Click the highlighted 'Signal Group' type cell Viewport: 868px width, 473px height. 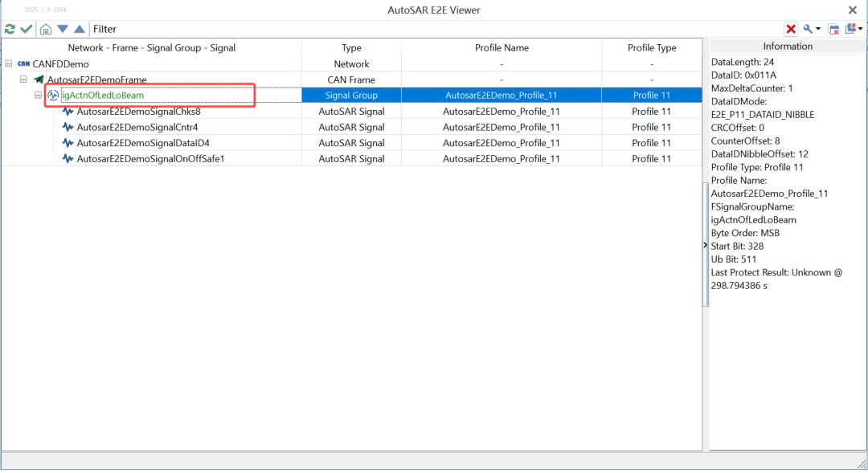point(351,95)
